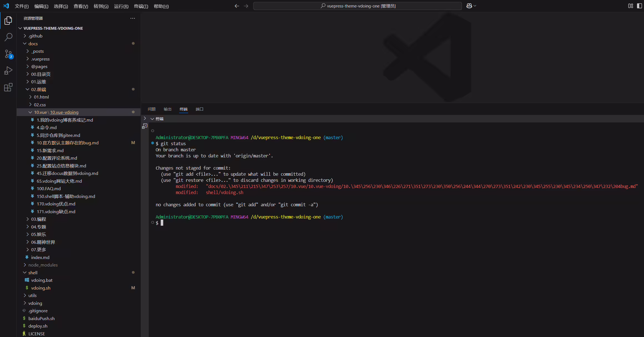
Task: Open Explorer's more actions ellipsis menu
Action: [133, 18]
